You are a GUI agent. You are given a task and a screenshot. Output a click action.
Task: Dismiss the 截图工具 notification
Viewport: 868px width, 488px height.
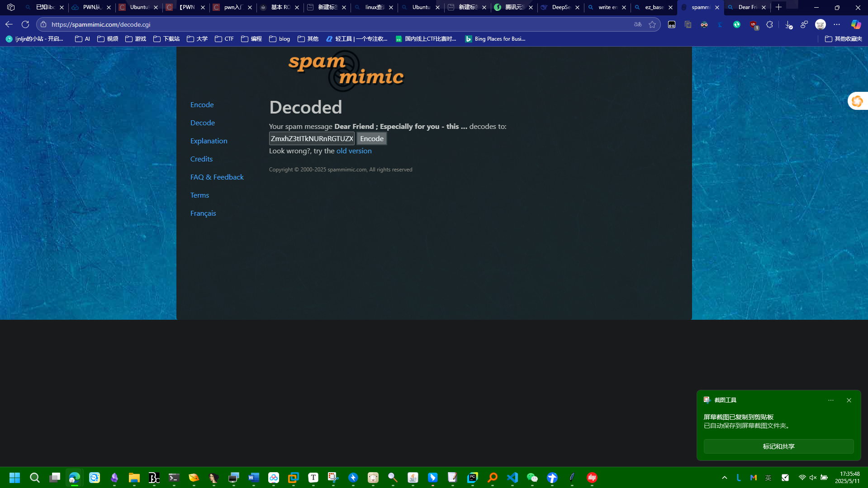pyautogui.click(x=849, y=400)
